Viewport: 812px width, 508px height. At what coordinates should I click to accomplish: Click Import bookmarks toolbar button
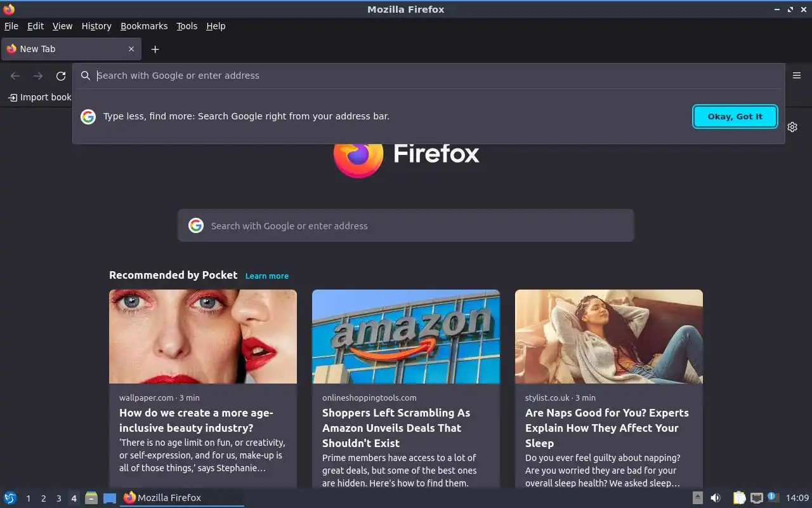pyautogui.click(x=40, y=97)
